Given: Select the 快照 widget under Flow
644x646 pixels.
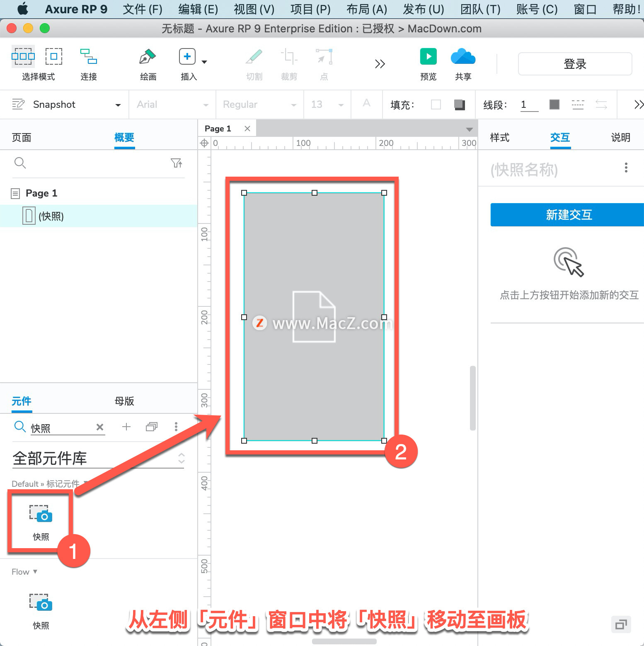Looking at the screenshot, I should point(41,611).
